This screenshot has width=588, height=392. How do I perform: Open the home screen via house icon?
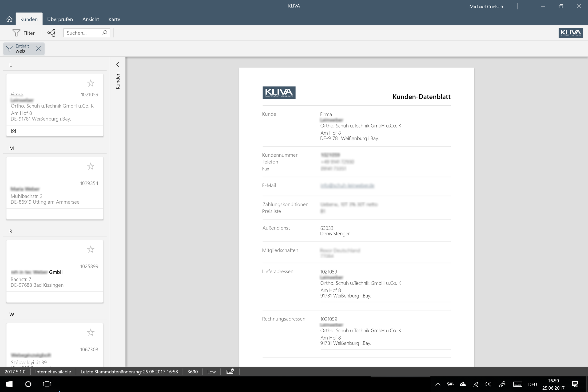click(x=9, y=19)
